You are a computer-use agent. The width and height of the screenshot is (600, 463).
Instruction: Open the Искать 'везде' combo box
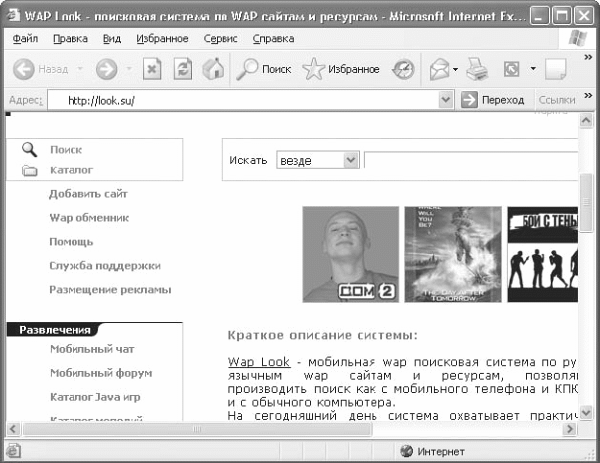point(318,160)
